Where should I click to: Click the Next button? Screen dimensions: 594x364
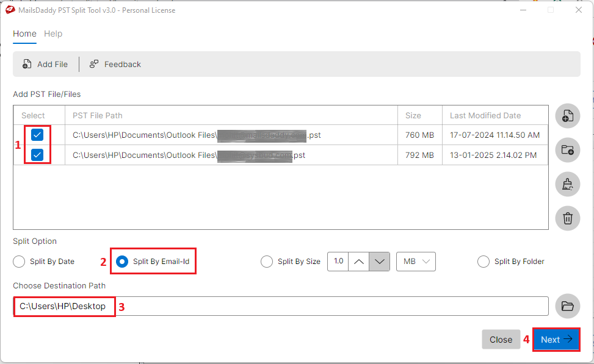click(x=556, y=340)
